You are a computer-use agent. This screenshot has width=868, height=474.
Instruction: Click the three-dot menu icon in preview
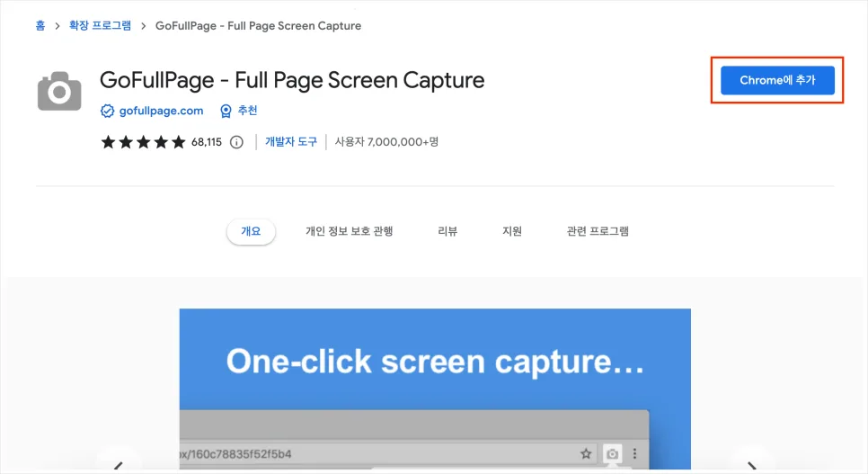click(634, 453)
